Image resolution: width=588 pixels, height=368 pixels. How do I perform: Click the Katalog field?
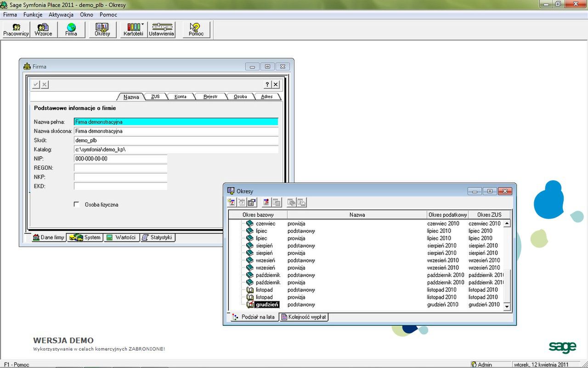tap(176, 149)
